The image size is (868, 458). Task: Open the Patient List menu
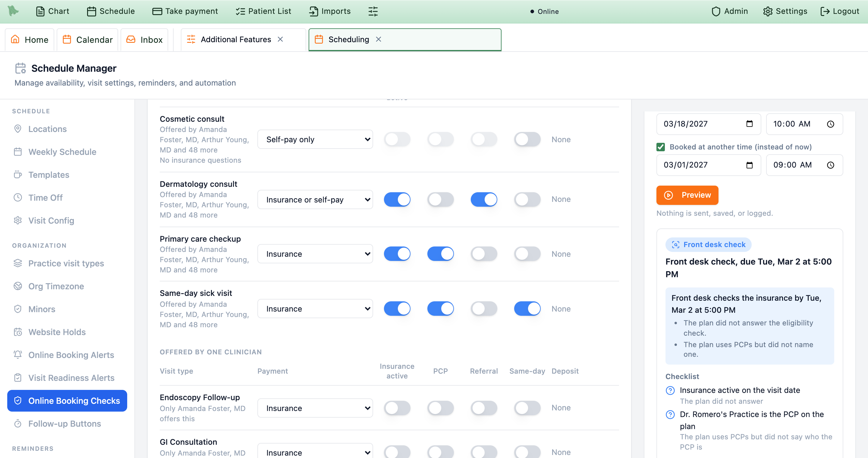pyautogui.click(x=263, y=11)
